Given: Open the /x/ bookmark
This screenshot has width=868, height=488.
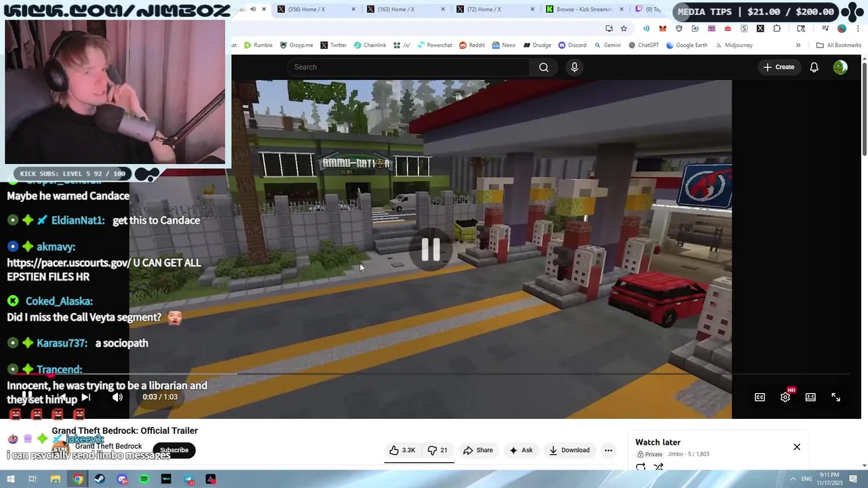Looking at the screenshot, I should point(401,45).
